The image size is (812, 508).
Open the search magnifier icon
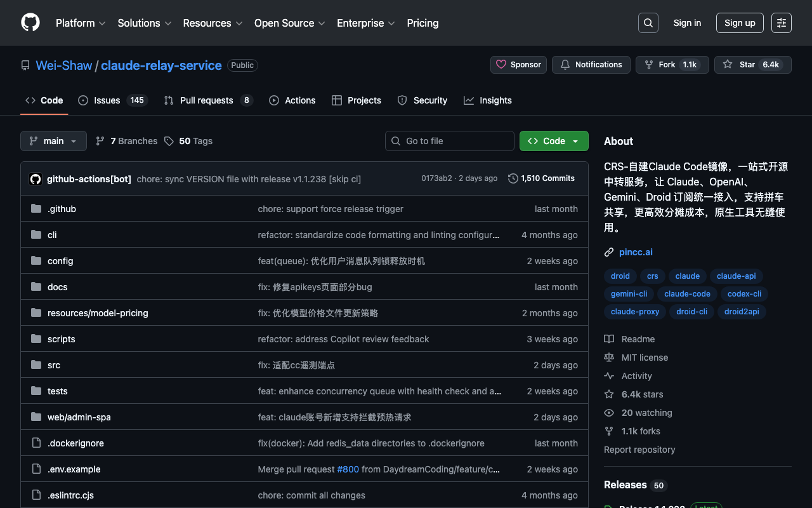click(x=648, y=23)
